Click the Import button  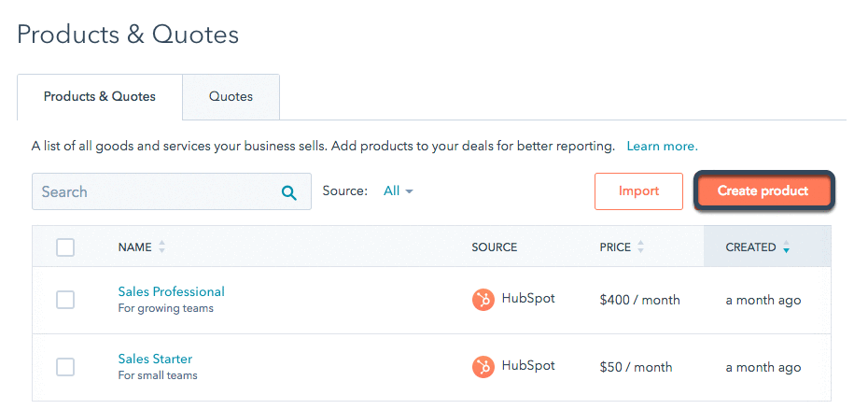(x=638, y=191)
